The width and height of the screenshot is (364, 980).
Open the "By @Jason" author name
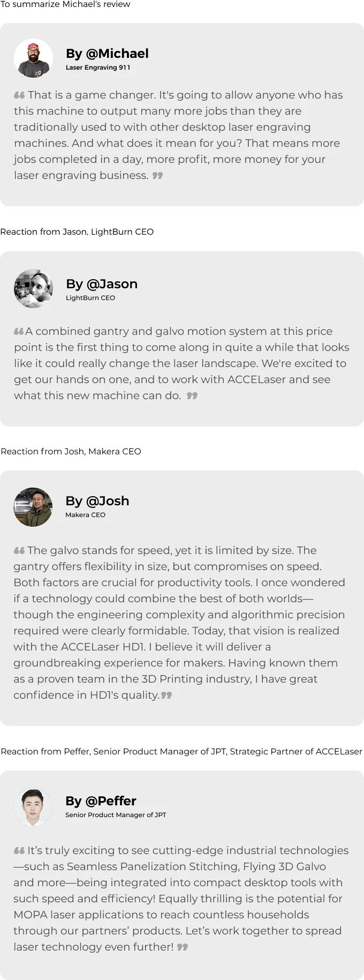pyautogui.click(x=102, y=284)
